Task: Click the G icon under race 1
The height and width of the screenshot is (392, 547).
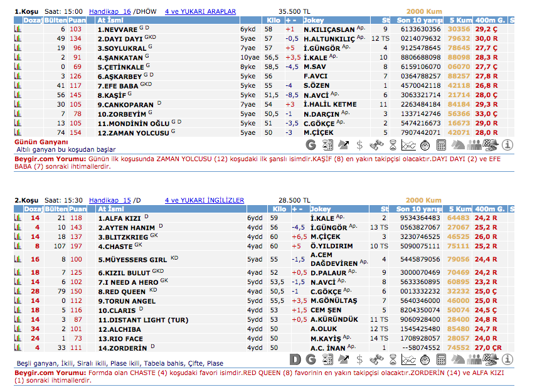Action: point(311,146)
